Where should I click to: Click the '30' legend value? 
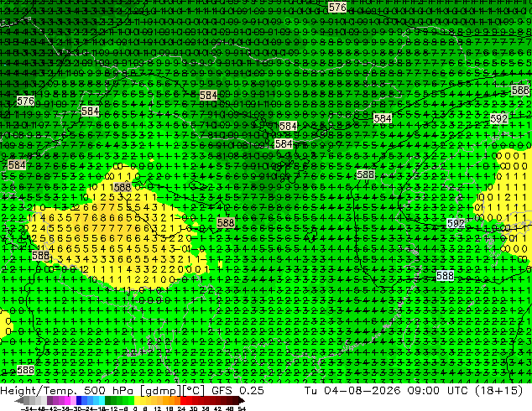[x=193, y=409]
